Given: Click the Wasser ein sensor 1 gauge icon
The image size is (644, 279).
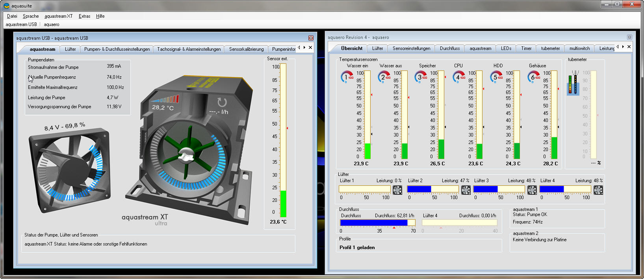Looking at the screenshot, I should 347,77.
